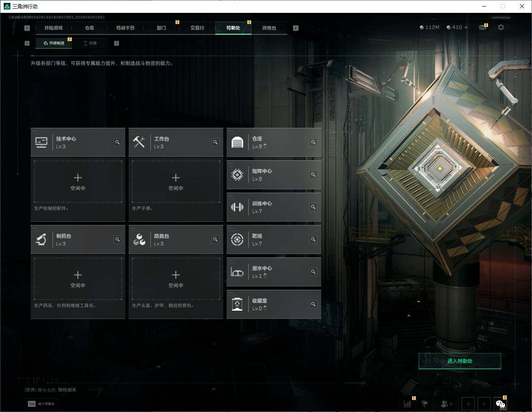Select the 升级制造 sub-tab
Image resolution: width=532 pixels, height=412 pixels.
tap(54, 43)
